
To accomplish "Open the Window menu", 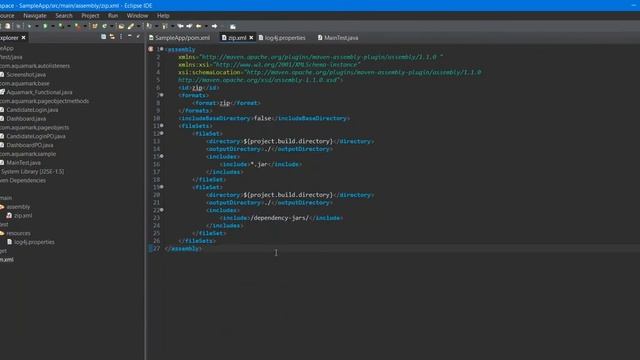I will 137,16.
